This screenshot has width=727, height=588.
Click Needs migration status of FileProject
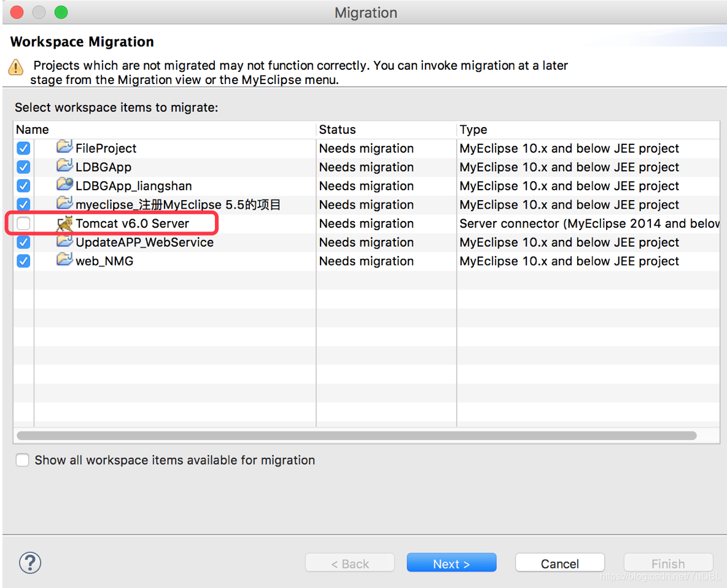tap(367, 149)
